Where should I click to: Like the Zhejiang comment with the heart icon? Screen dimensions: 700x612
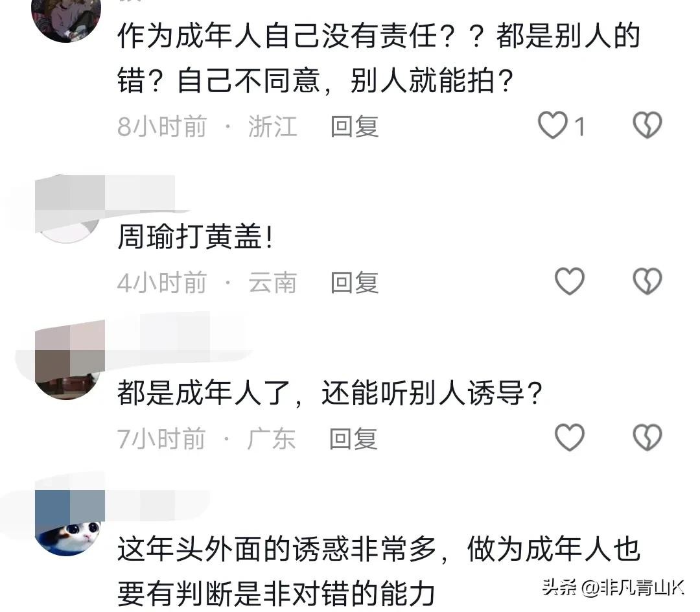(553, 125)
